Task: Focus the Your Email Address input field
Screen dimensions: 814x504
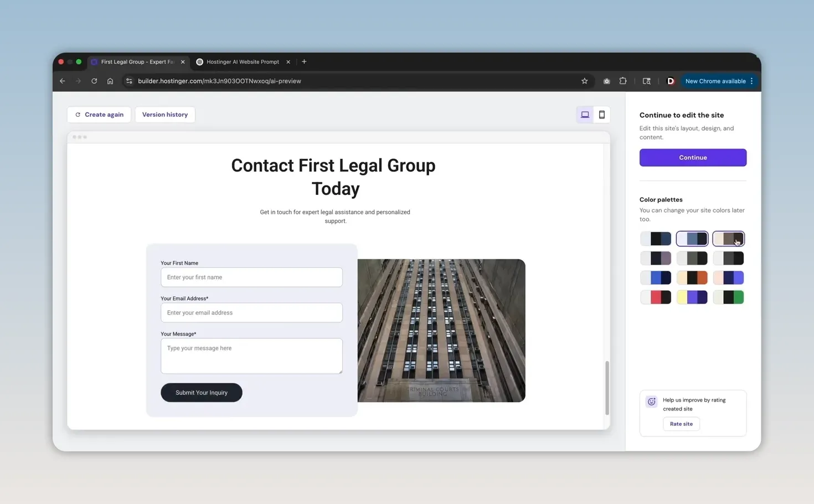Action: pos(251,312)
